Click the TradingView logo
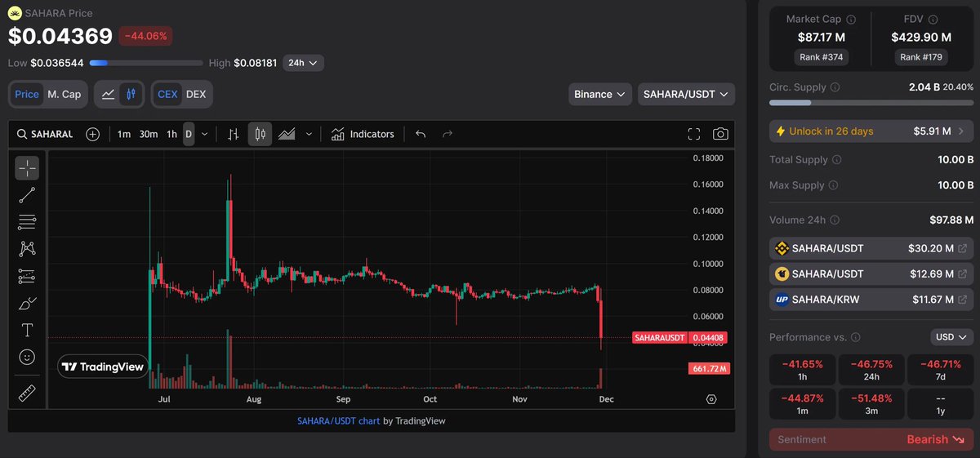The image size is (980, 458). [103, 367]
